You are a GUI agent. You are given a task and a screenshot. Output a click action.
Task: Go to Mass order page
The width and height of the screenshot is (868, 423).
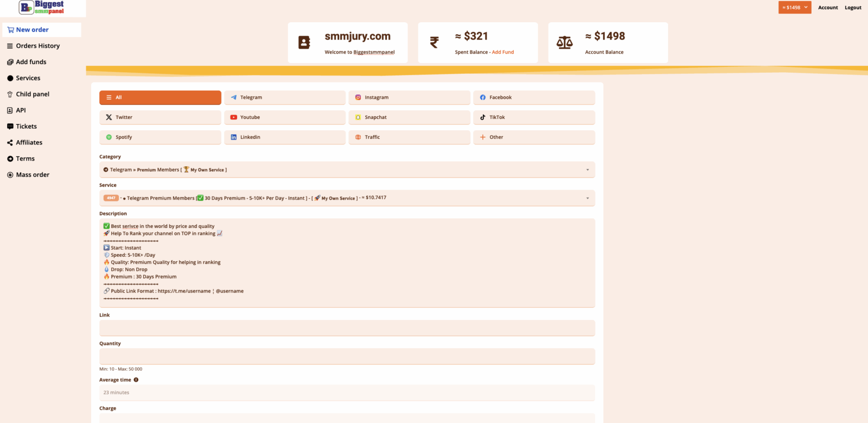(x=33, y=175)
